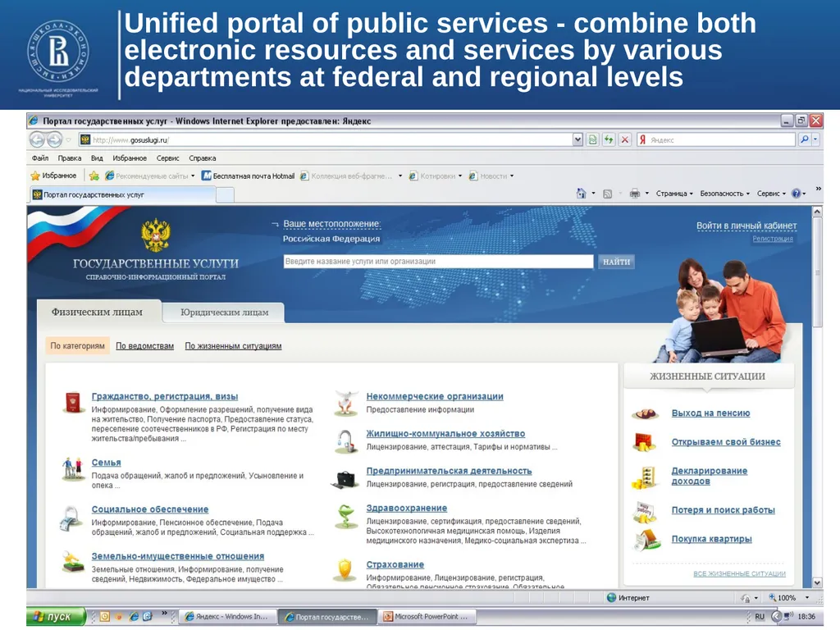The height and width of the screenshot is (630, 840).
Task: Select По жизненным ситуациям filter link
Action: tap(233, 346)
